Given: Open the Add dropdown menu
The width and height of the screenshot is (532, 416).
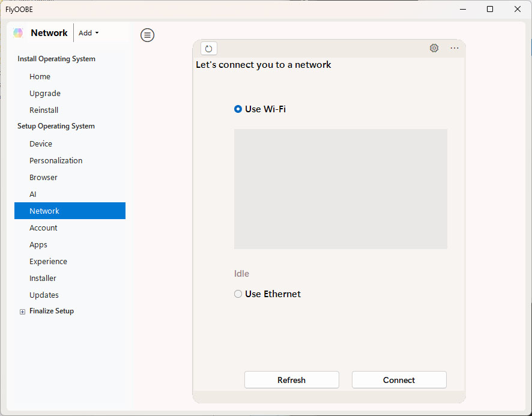Looking at the screenshot, I should point(88,33).
